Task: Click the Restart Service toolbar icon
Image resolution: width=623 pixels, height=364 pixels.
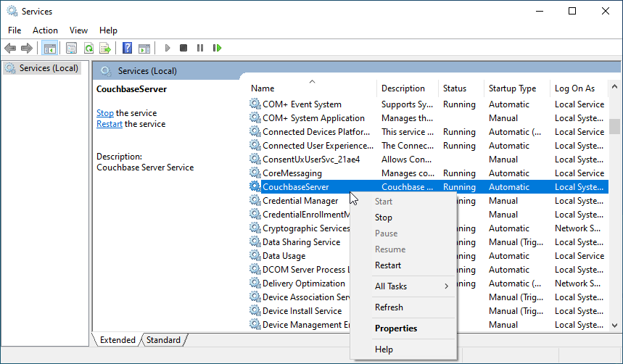Action: click(x=217, y=49)
